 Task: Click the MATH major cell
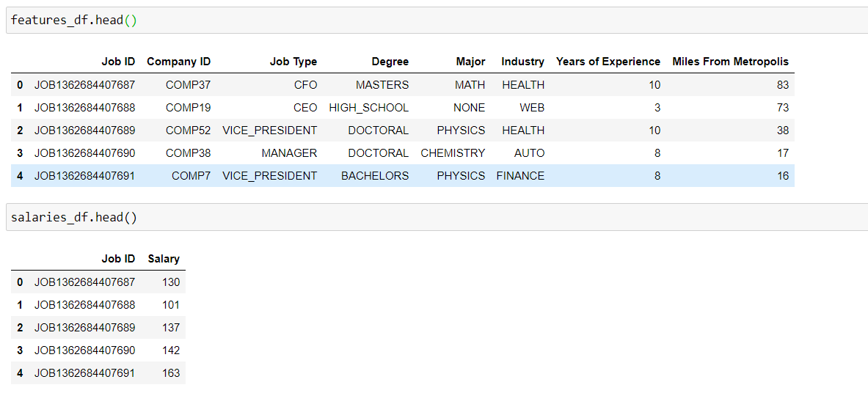coord(469,85)
